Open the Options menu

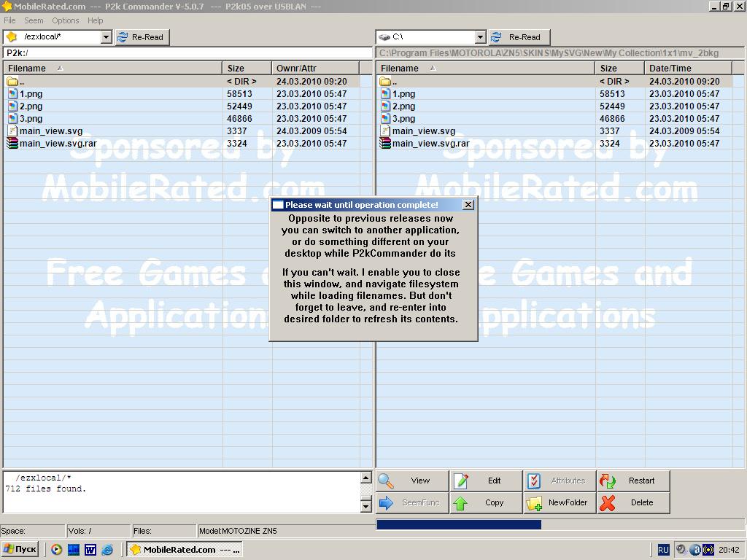pos(65,20)
